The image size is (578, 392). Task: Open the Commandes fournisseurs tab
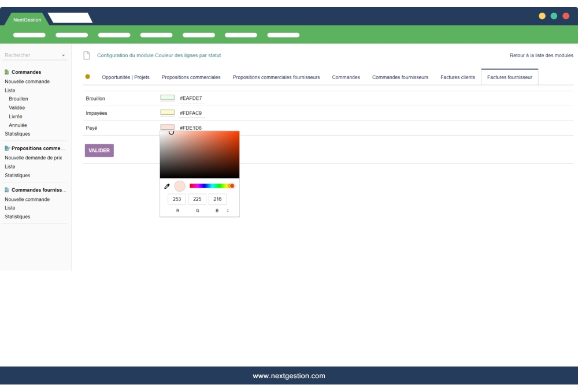coord(400,76)
